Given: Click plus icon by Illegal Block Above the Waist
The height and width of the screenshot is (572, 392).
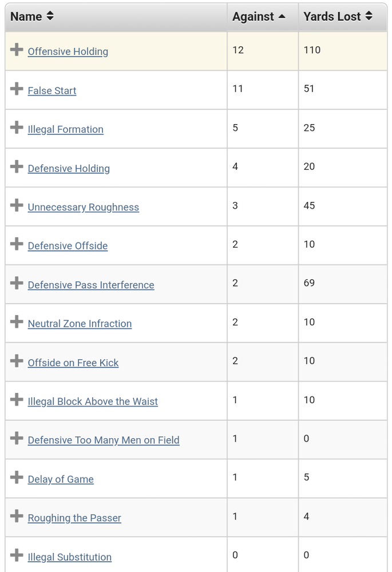Looking at the screenshot, I should coord(17,399).
